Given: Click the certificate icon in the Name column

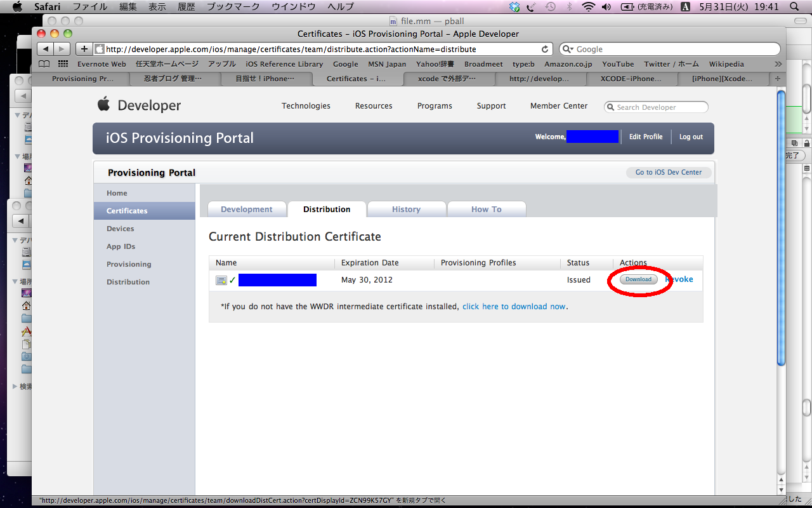Looking at the screenshot, I should pos(221,280).
